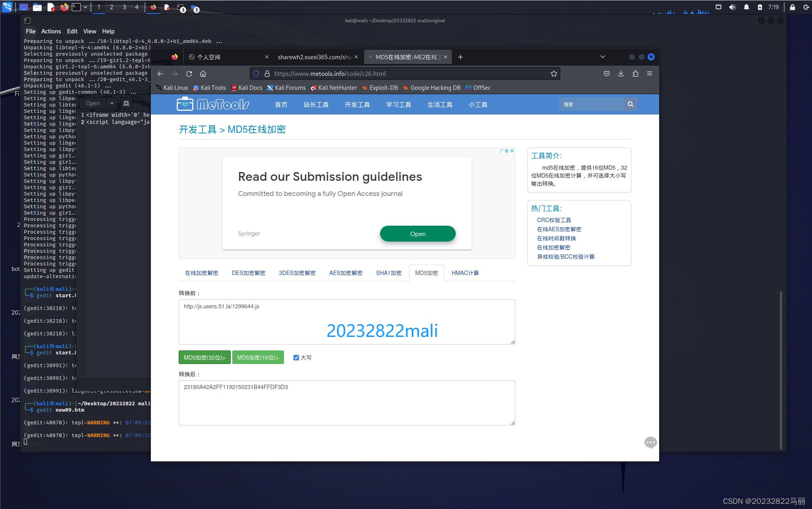Screen dimensions: 812x509
Task: Select the Firefox window in the taskbar
Action: click(153, 7)
